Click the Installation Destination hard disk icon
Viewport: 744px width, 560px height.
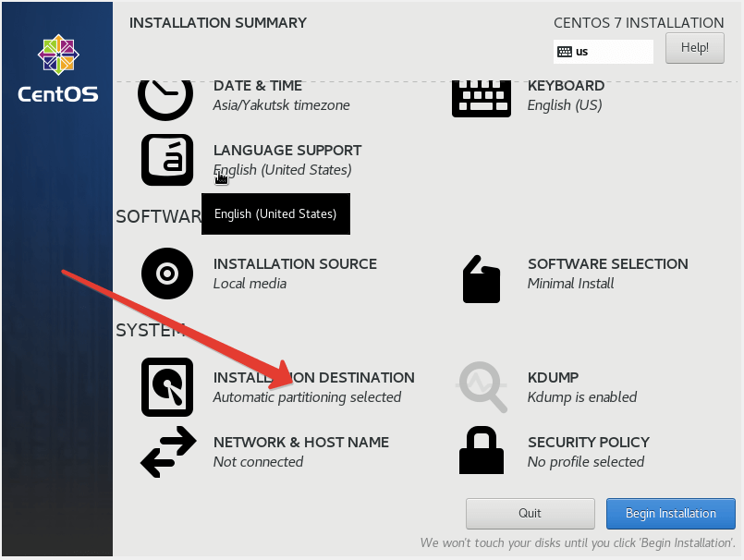point(166,387)
